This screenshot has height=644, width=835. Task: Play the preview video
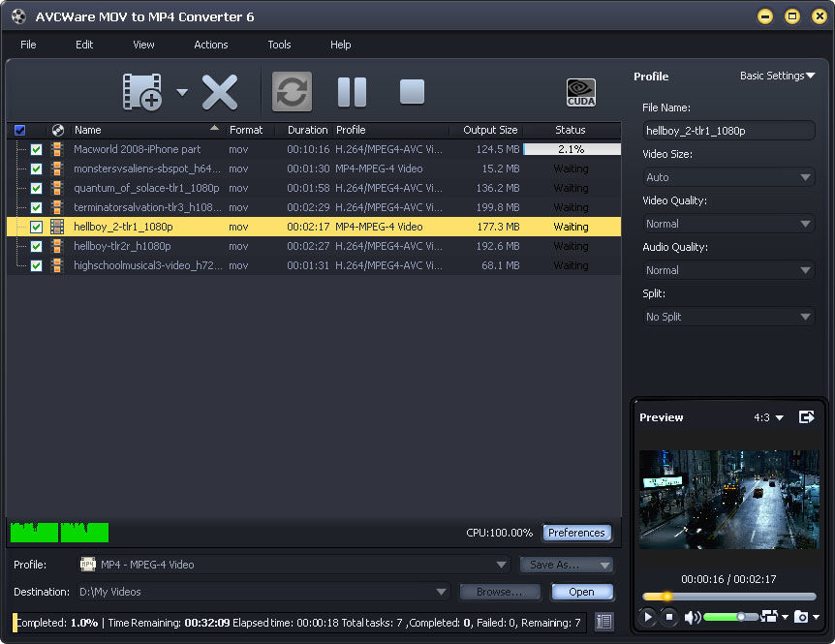point(648,617)
